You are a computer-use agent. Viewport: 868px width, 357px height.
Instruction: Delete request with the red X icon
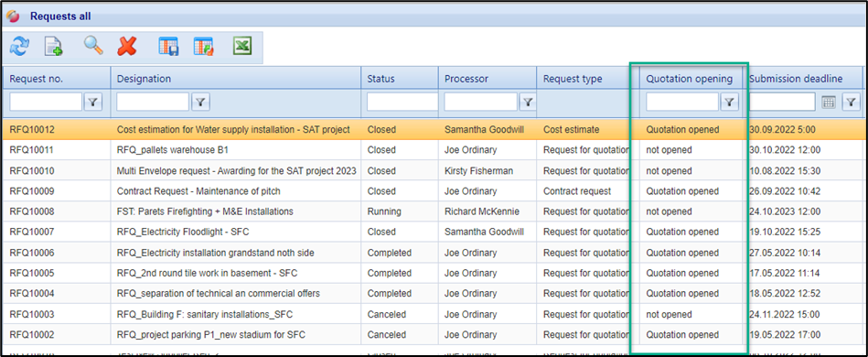(127, 47)
